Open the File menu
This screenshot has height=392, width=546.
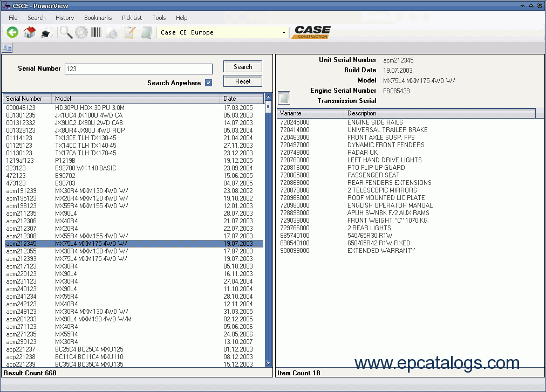(x=13, y=18)
